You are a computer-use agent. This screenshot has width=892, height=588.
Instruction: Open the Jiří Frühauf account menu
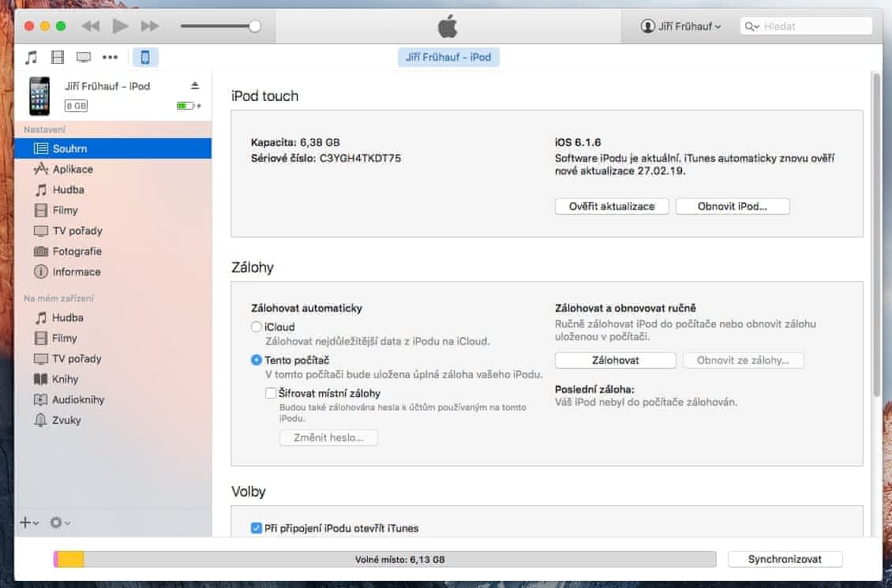pyautogui.click(x=680, y=26)
